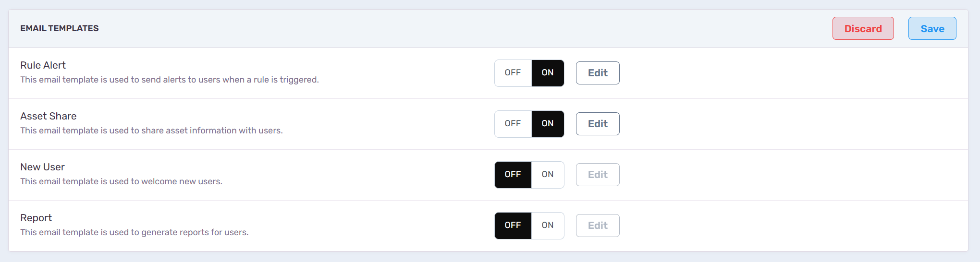Screen dimensions: 980x262
Task: Turn OFF the Asset Share template
Action: (x=513, y=124)
